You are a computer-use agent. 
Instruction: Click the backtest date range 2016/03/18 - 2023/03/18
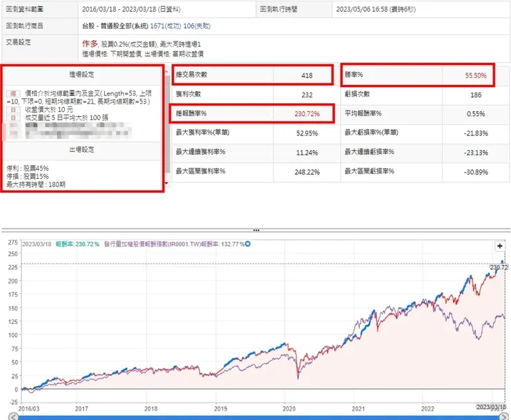(119, 10)
